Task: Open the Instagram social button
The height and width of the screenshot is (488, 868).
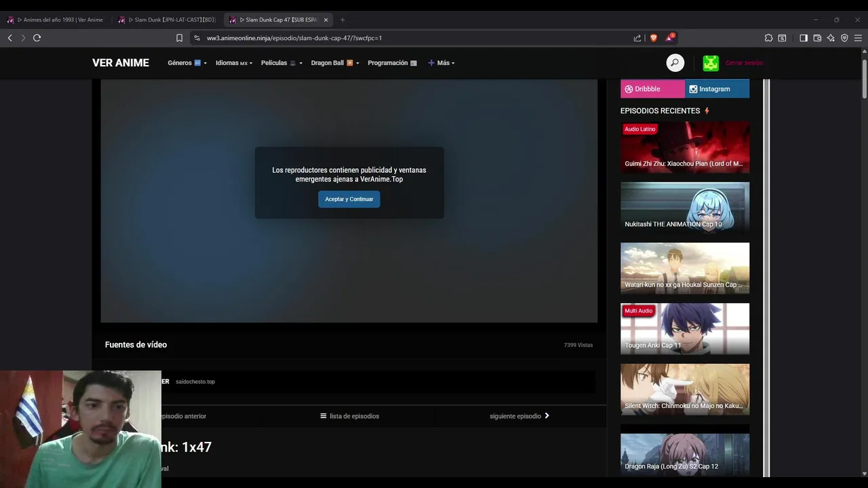Action: pyautogui.click(x=717, y=89)
